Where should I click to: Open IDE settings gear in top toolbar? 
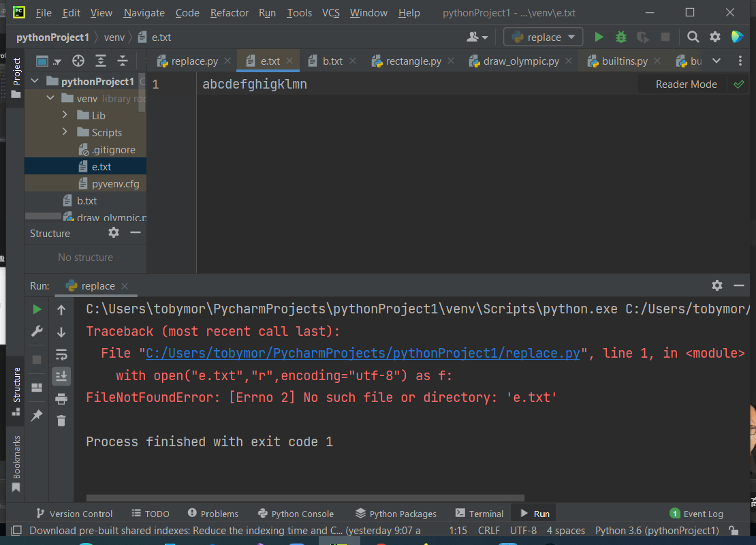click(715, 37)
